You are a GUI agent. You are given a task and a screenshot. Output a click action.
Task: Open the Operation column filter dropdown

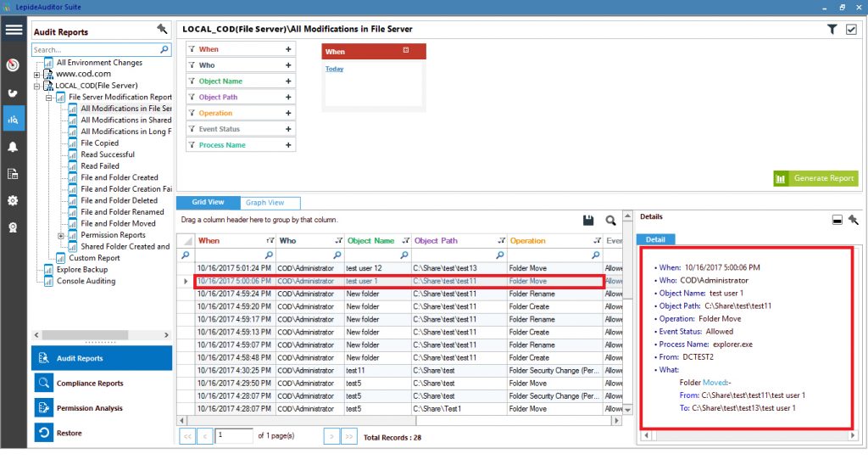[598, 241]
